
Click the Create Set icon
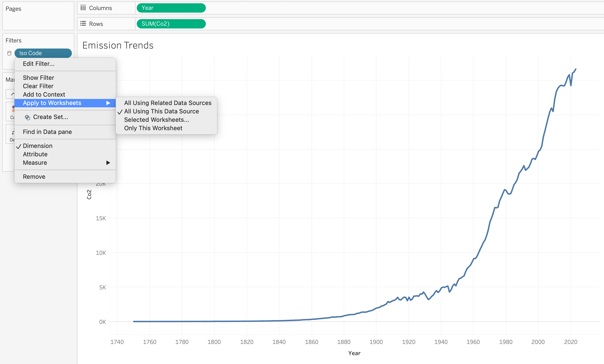[28, 117]
